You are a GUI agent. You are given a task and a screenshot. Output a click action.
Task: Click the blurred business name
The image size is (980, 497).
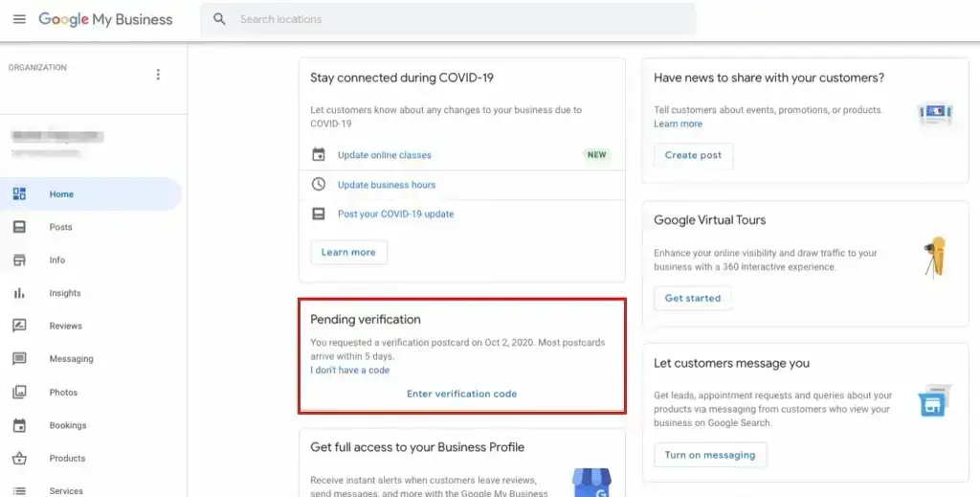coord(57,136)
